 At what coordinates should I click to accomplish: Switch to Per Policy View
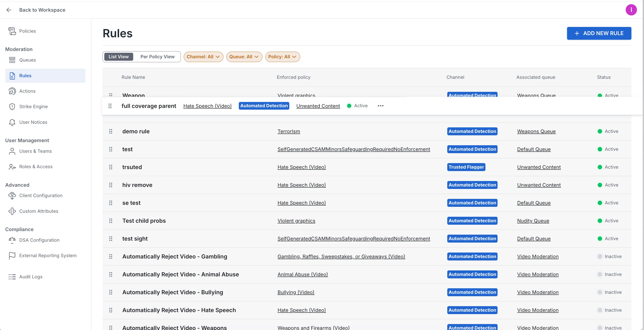(157, 57)
